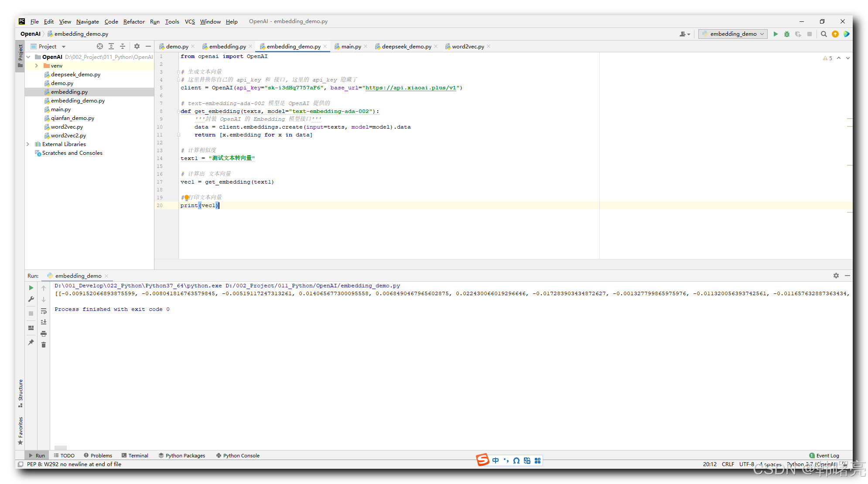
Task: Open Project panel settings gear
Action: [x=137, y=46]
